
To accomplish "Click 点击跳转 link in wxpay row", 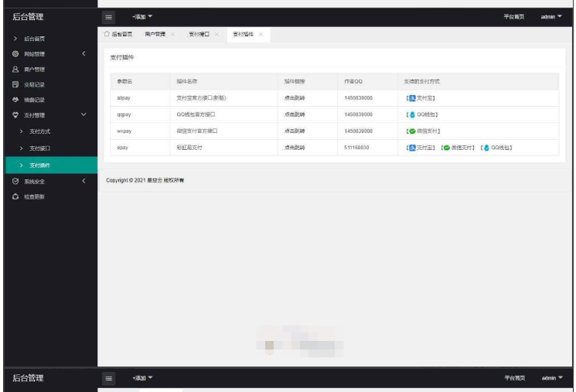I will (295, 131).
